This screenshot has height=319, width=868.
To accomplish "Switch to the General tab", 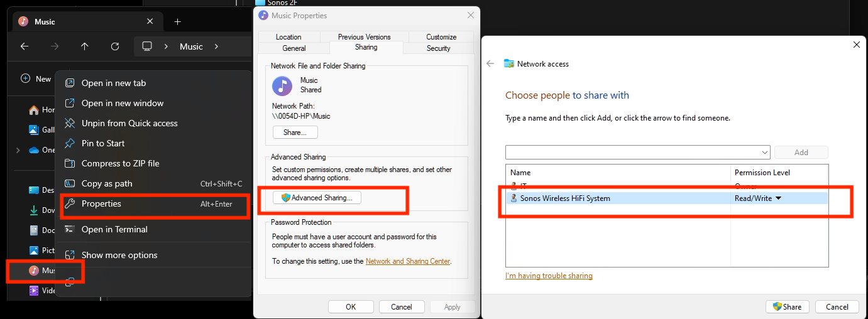I will coord(294,48).
